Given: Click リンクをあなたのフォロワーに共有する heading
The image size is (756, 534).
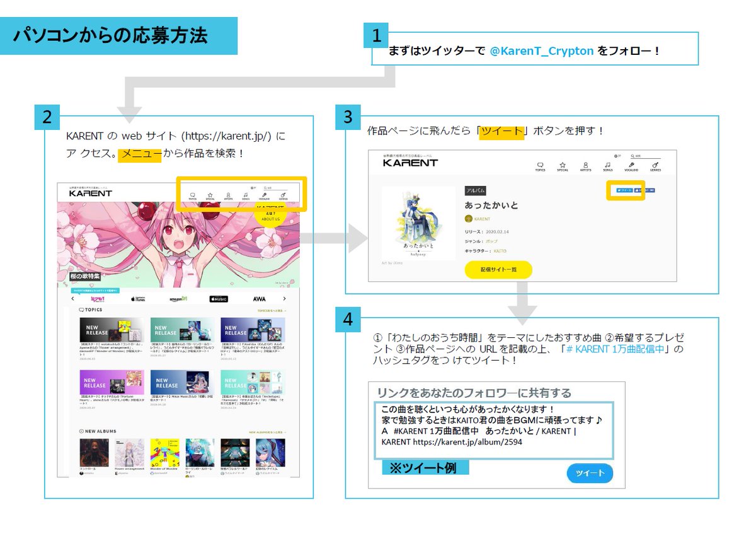Looking at the screenshot, I should (474, 393).
